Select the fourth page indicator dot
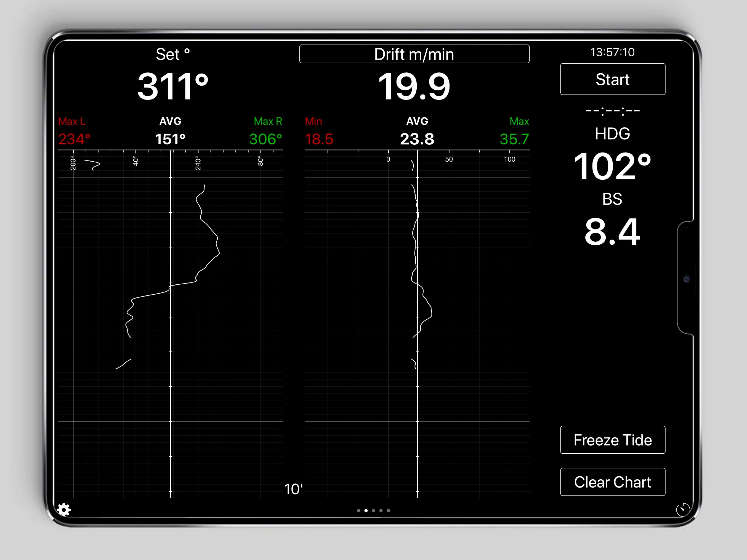 pyautogui.click(x=381, y=511)
